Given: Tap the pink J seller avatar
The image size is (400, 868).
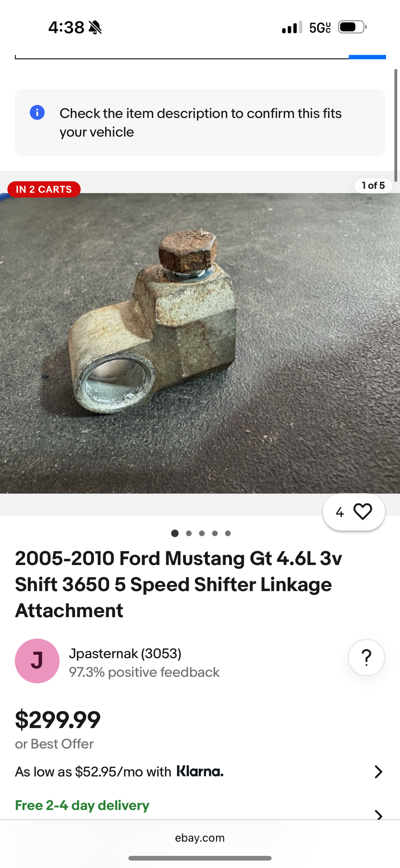Looking at the screenshot, I should click(x=37, y=661).
